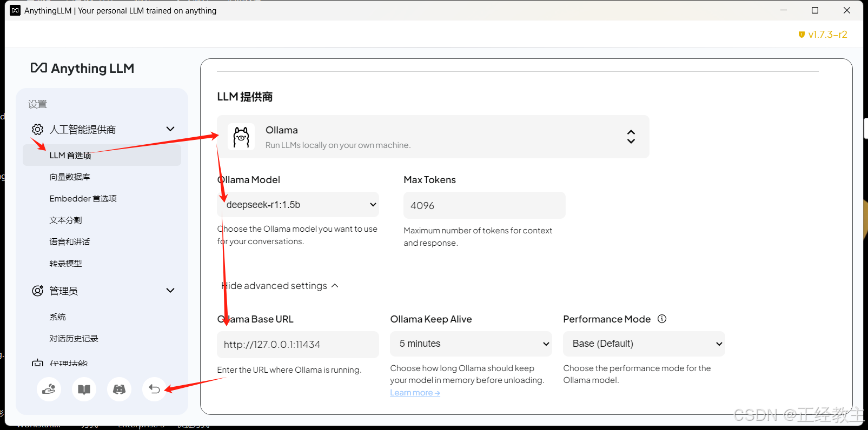Open the Performance Mode Base (Default) dropdown
868x430 pixels.
(x=644, y=344)
